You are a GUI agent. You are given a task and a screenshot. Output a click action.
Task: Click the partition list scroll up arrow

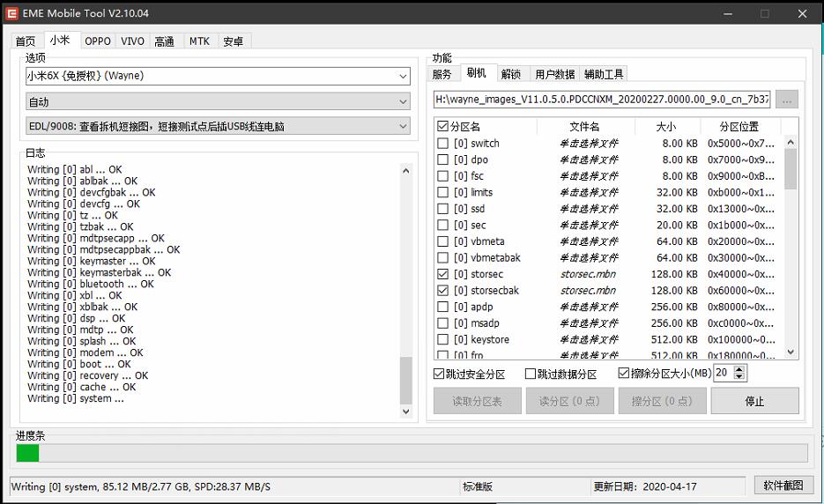[791, 143]
